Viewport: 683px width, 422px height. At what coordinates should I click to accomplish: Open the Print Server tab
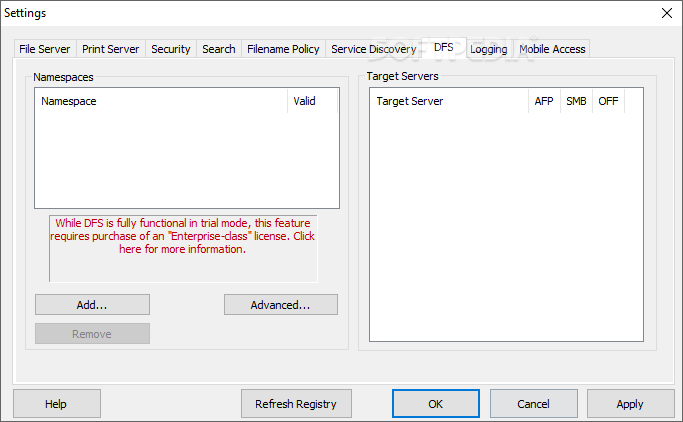(111, 49)
